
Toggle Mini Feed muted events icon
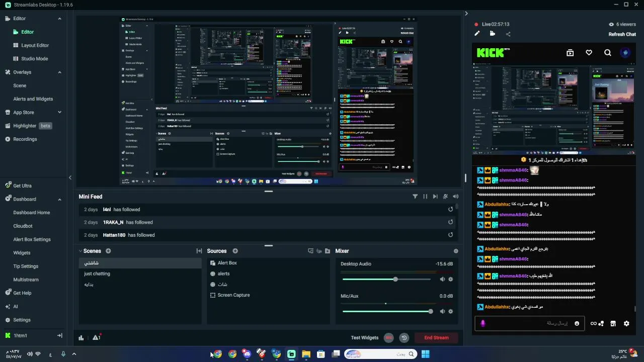pos(445,197)
